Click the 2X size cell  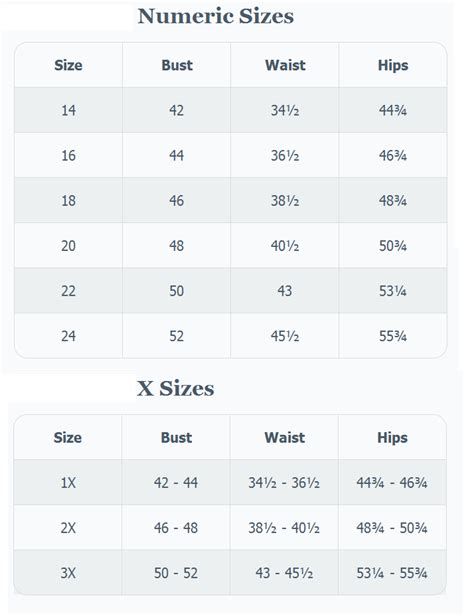68,528
